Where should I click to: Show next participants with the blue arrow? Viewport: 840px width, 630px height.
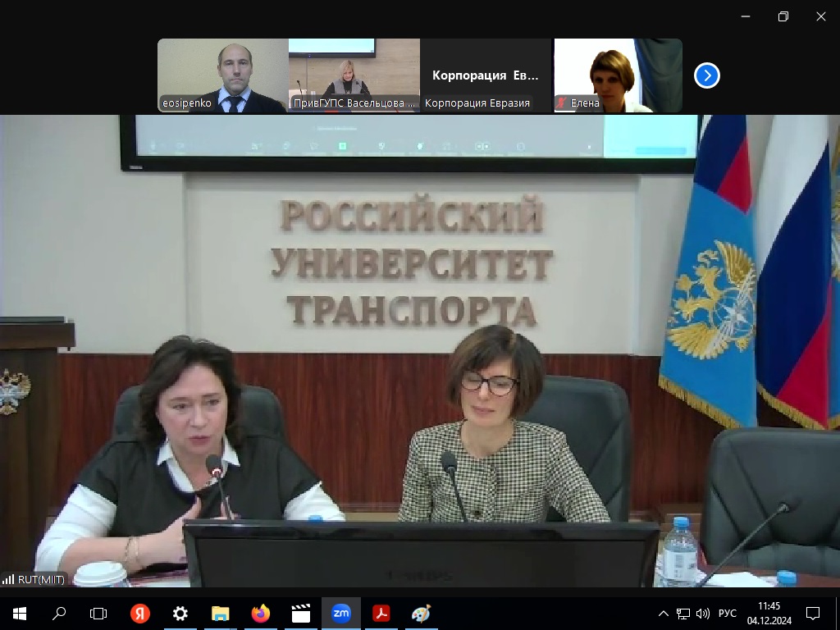706,75
